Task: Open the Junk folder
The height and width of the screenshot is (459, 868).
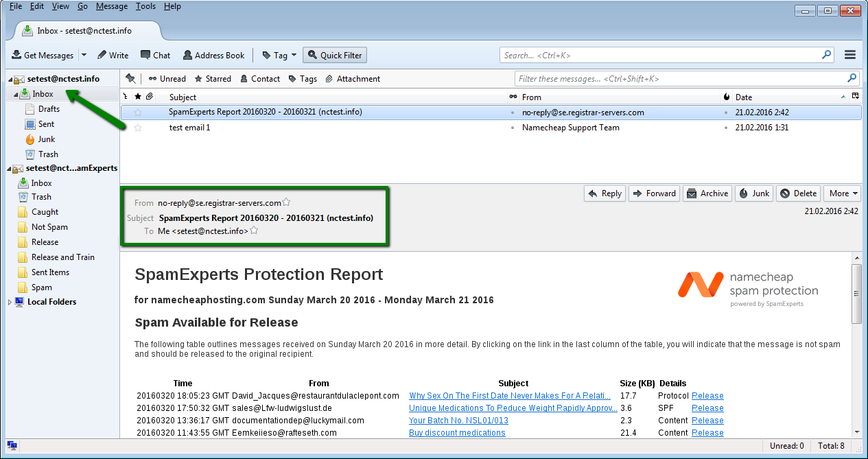Action: click(47, 139)
